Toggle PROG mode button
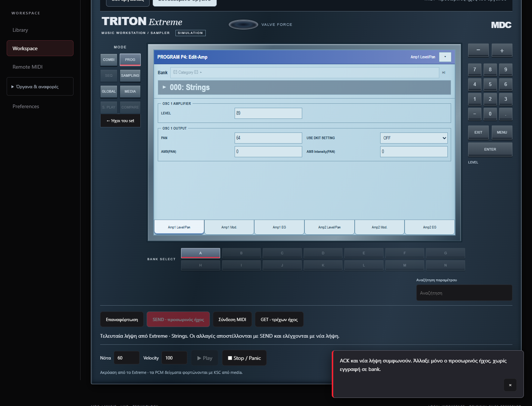 pyautogui.click(x=130, y=59)
